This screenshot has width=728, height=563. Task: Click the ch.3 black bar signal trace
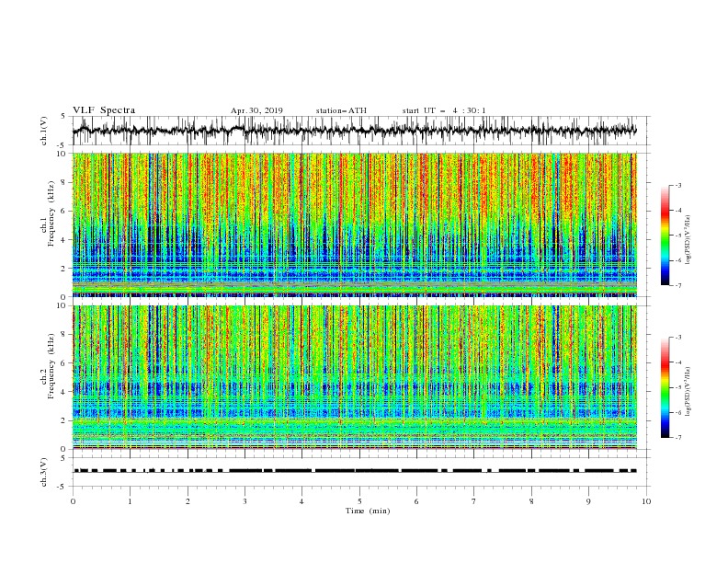pos(354,471)
